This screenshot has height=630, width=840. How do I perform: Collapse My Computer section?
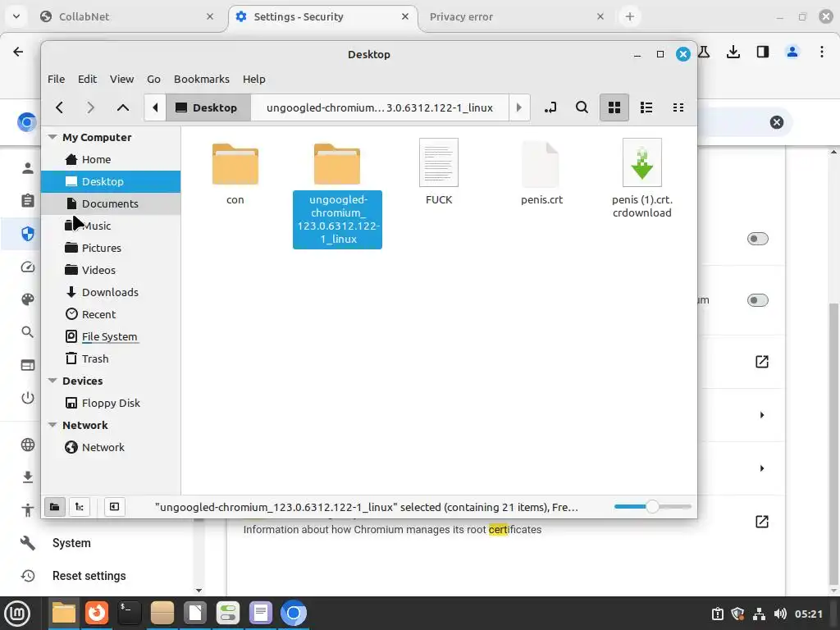point(52,137)
